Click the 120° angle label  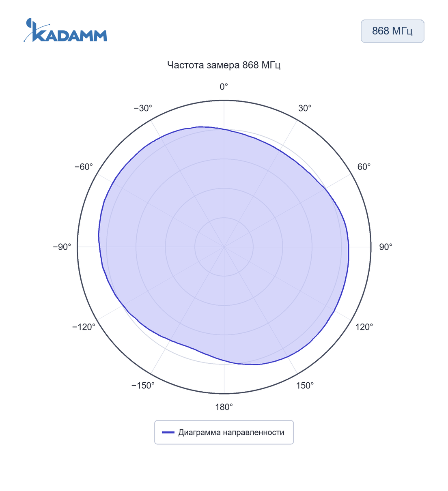pos(364,327)
